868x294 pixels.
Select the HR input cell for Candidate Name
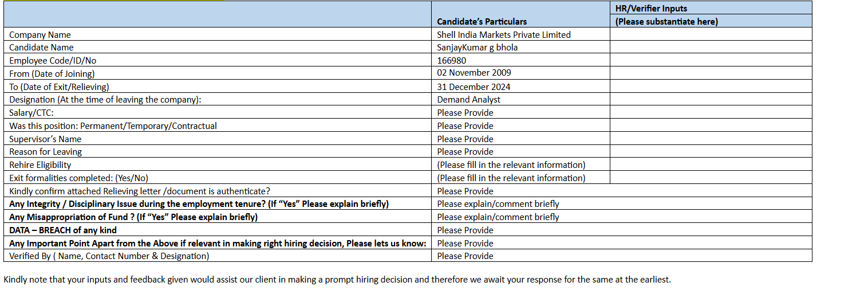point(711,48)
